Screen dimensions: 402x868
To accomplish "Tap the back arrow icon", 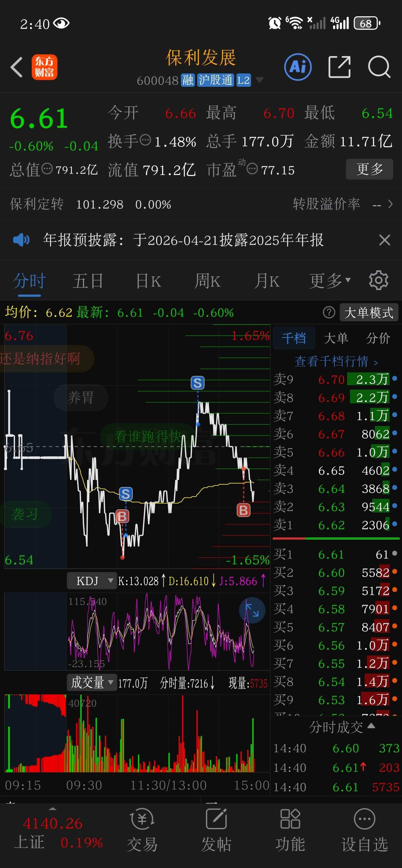I will (17, 67).
